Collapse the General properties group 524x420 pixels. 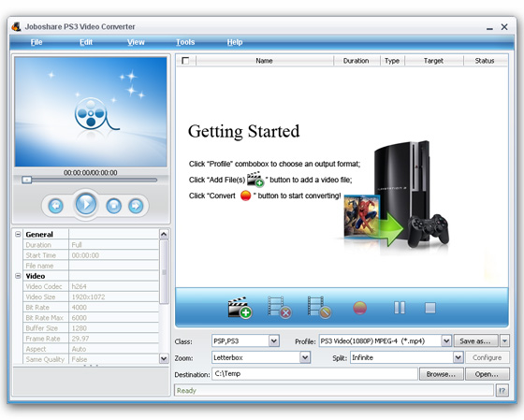[18, 234]
